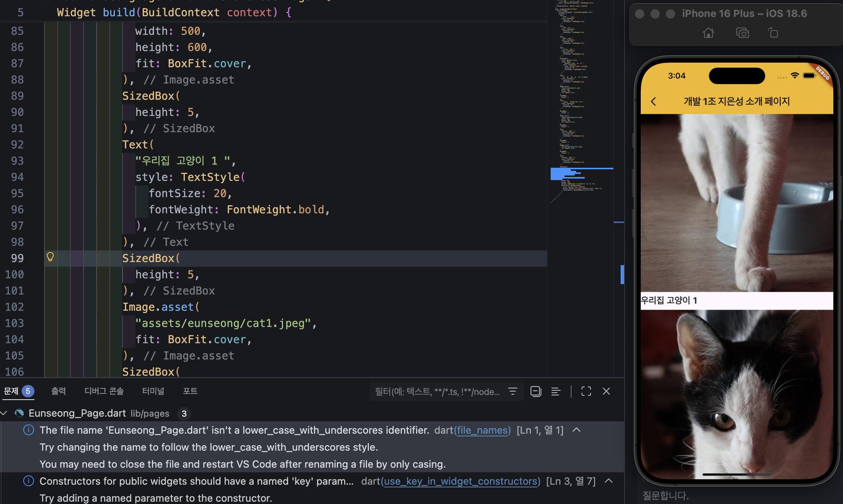Open the problems filter options icon

(513, 392)
